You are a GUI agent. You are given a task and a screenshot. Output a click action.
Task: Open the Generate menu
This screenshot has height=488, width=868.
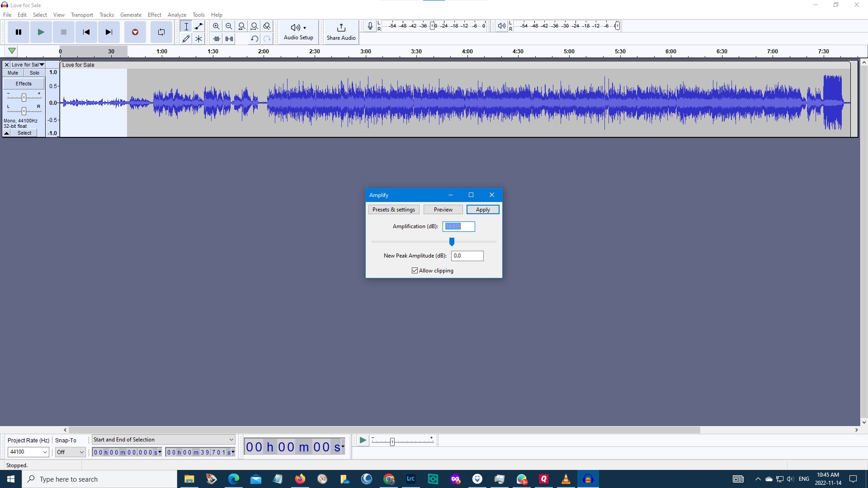[131, 14]
